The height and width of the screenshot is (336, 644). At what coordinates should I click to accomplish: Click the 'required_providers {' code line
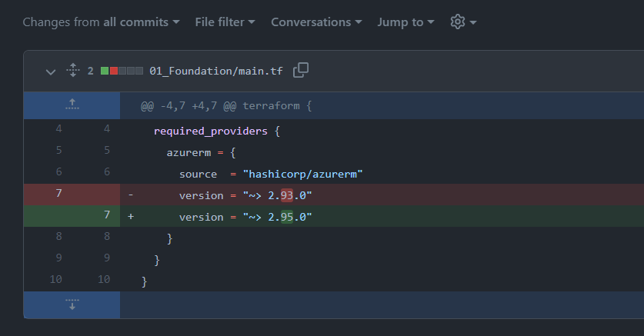[x=217, y=131]
